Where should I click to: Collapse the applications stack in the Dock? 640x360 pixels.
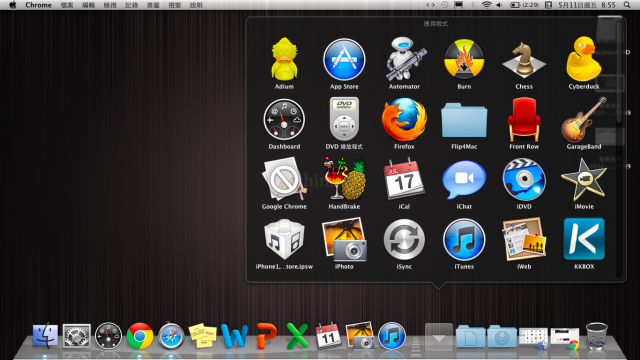(x=439, y=336)
